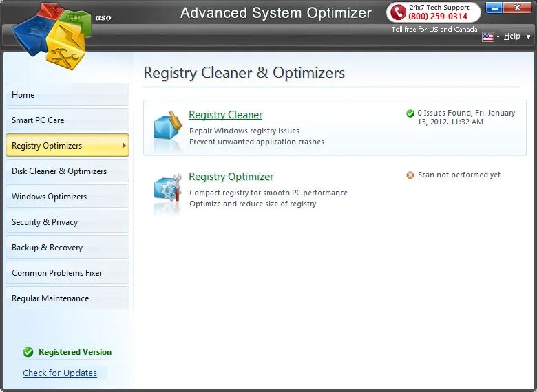The height and width of the screenshot is (392, 537).
Task: Click the 'Advanced System Optimizer' title text
Action: coord(275,12)
